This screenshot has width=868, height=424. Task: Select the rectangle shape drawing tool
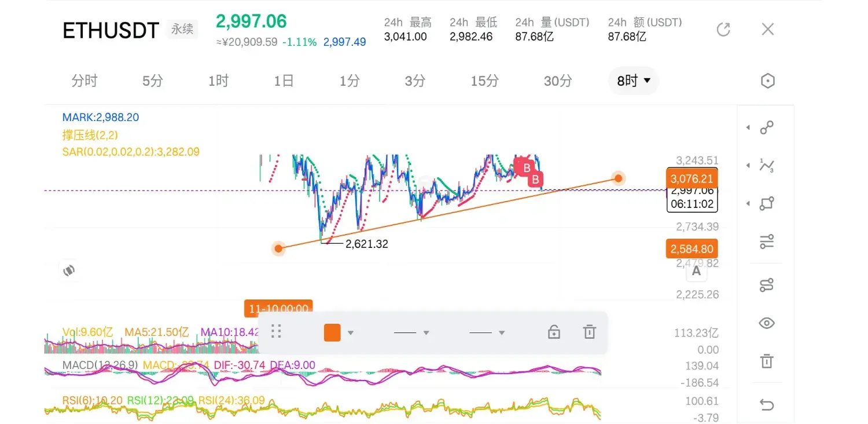pyautogui.click(x=767, y=204)
